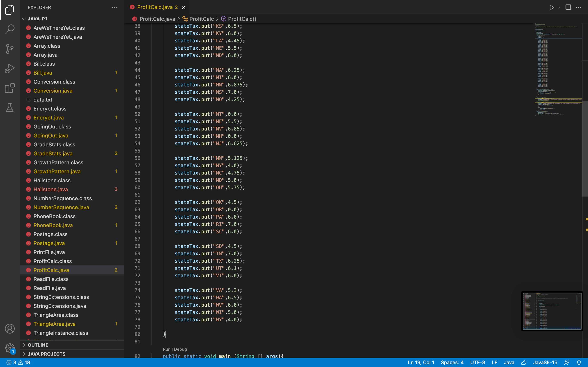Click the Debug code lens above main
This screenshot has width=588, height=367.
click(x=180, y=349)
